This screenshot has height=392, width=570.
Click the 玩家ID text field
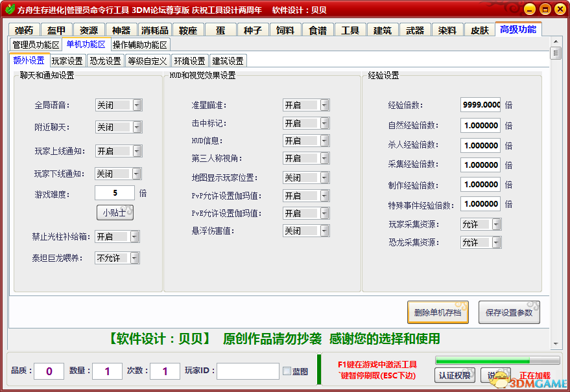pyautogui.click(x=248, y=371)
